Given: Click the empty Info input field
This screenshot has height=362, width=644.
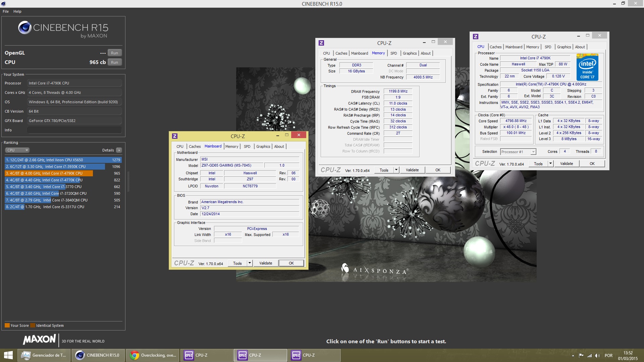Looking at the screenshot, I should (74, 130).
